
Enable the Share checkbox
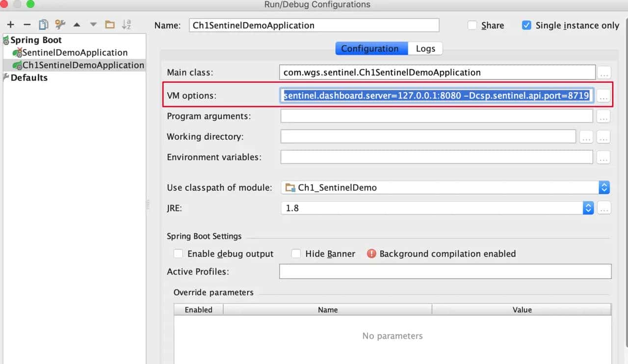tap(472, 26)
